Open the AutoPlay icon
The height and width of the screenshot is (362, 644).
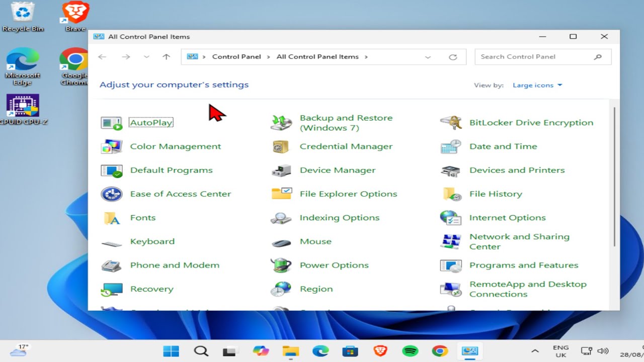(x=111, y=123)
